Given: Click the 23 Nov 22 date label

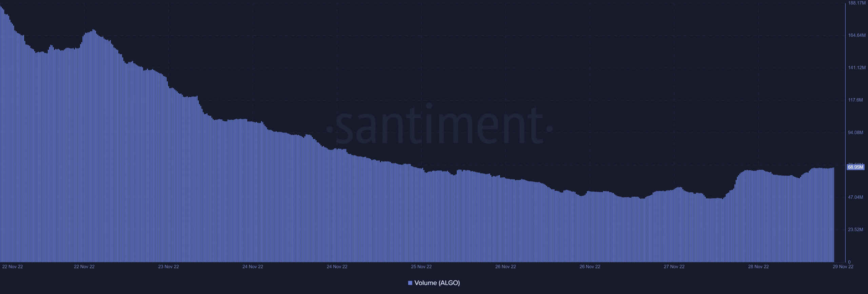Looking at the screenshot, I should point(169,267).
